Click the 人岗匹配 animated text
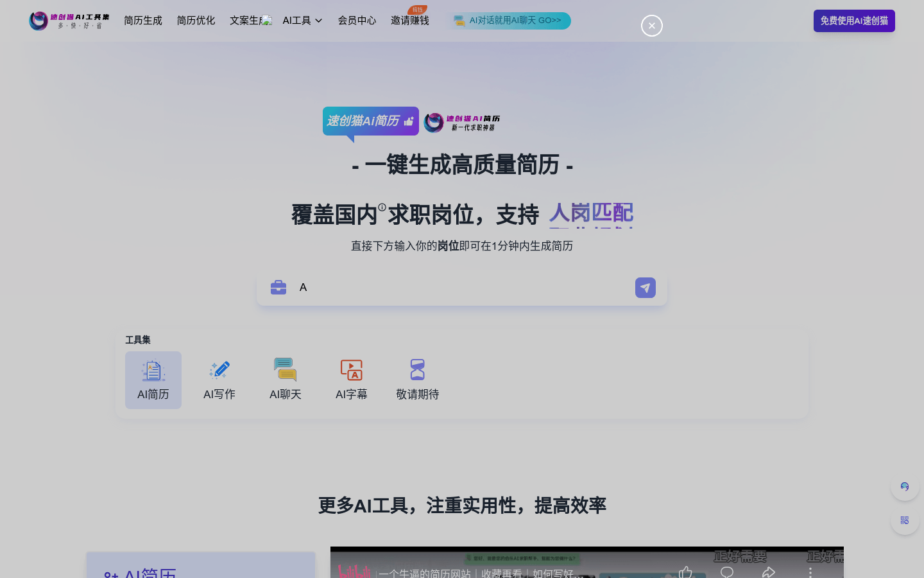 [591, 213]
